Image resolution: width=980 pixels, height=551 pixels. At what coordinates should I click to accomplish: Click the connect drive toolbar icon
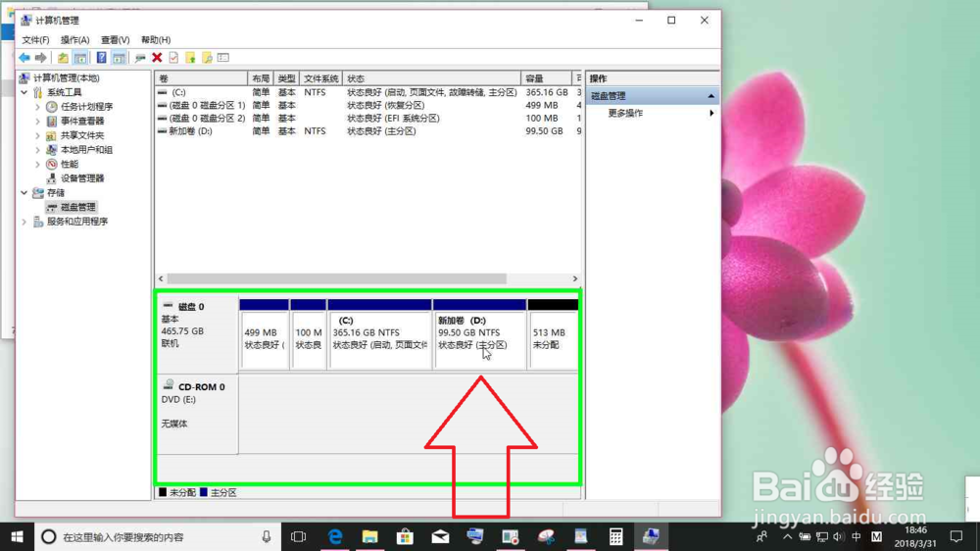(140, 58)
